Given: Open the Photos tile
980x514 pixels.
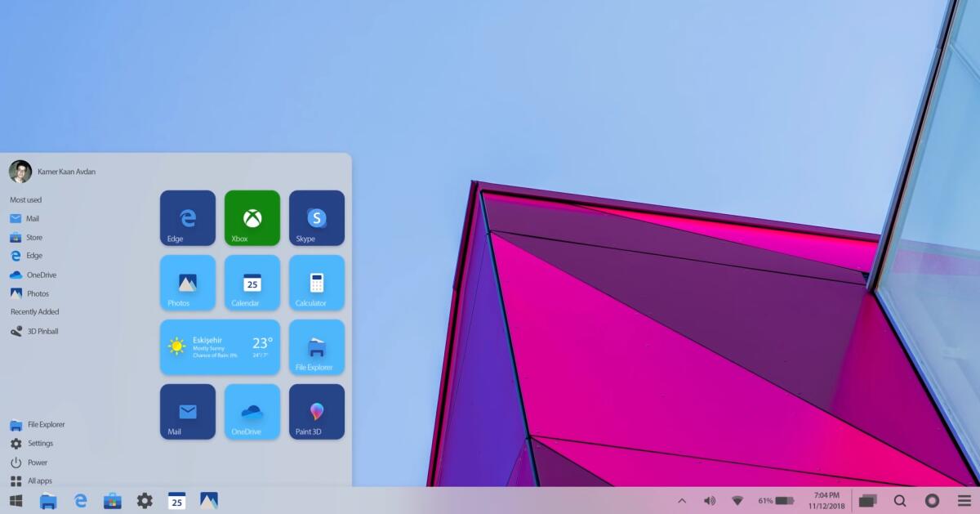Looking at the screenshot, I should pos(187,283).
